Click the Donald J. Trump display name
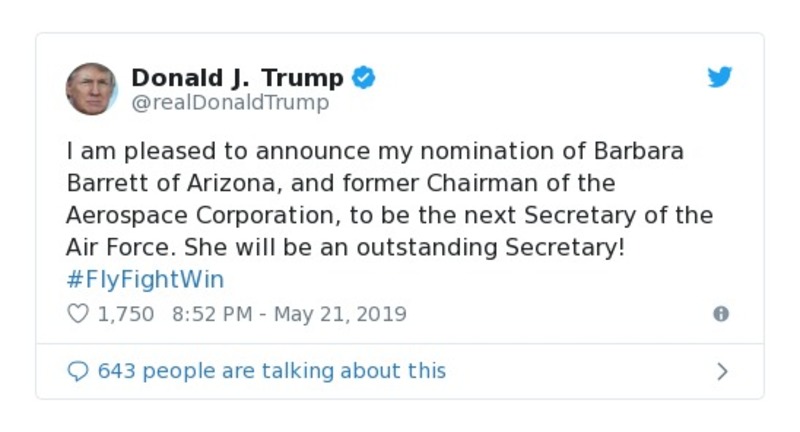 [237, 78]
